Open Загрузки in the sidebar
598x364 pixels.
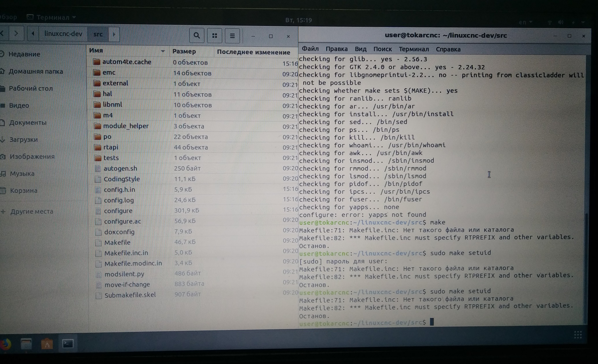tap(23, 139)
